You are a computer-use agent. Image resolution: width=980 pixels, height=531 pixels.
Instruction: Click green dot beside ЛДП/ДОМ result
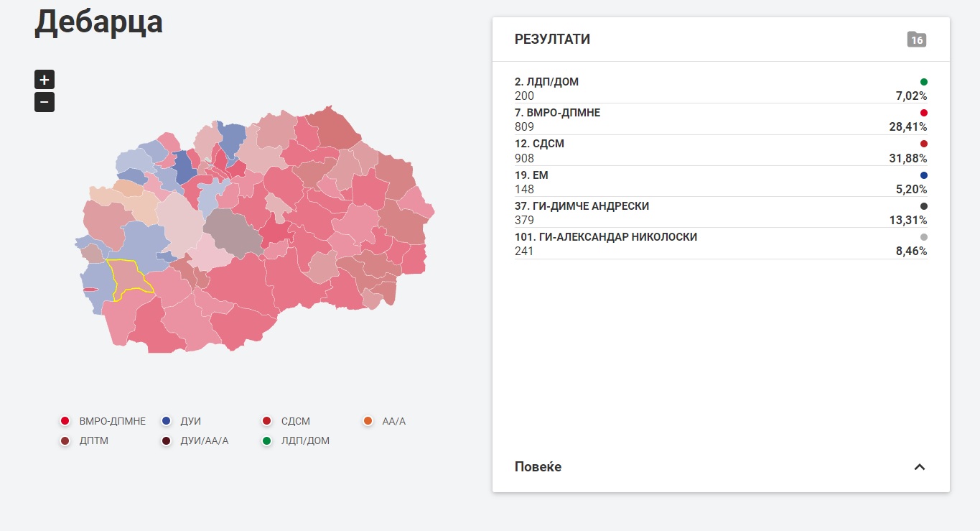click(x=924, y=82)
